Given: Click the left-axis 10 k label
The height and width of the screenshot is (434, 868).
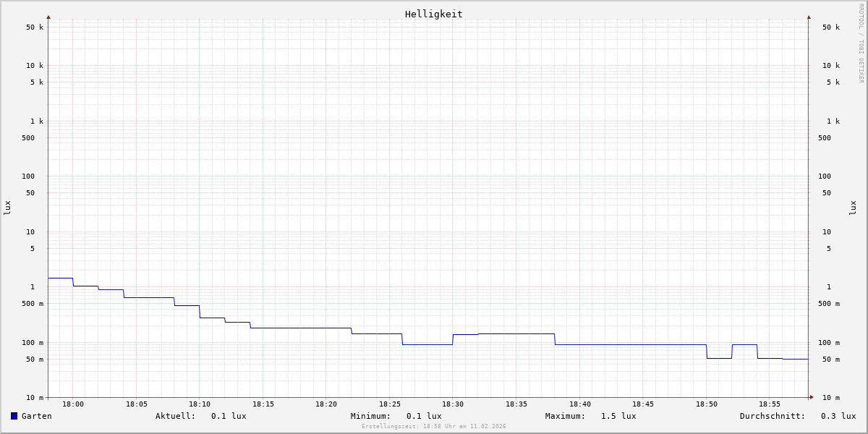Looking at the screenshot, I should pos(35,66).
